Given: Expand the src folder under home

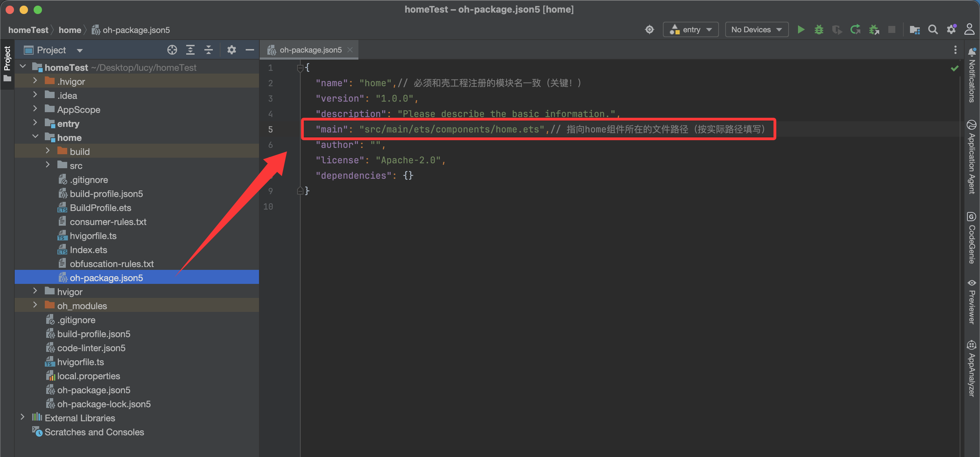Looking at the screenshot, I should [48, 165].
